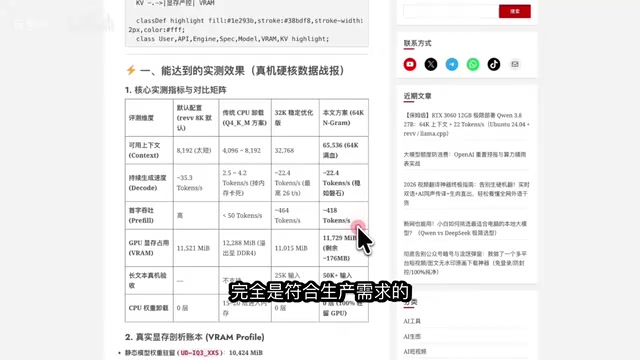Screen dimensions: 640x360
Task: Click the 65,536 (64K) context table cell
Action: [344, 150]
